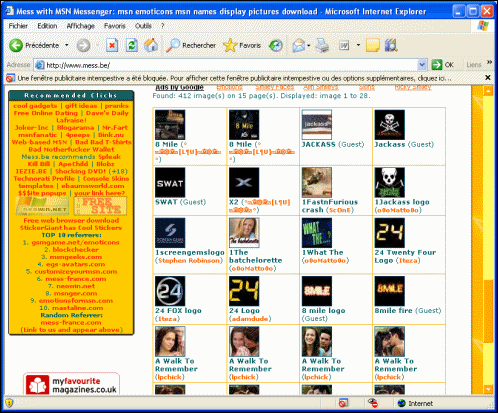Click the Internet zone globe icon

402,403
